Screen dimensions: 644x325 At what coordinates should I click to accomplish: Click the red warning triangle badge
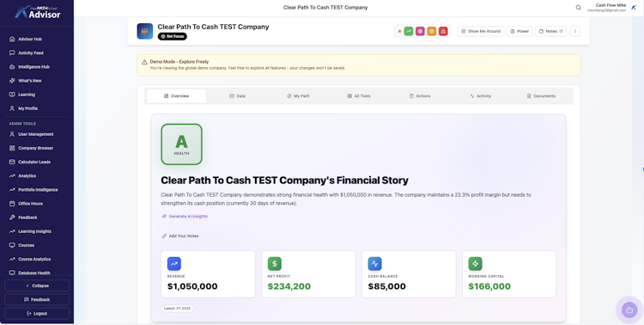coord(443,31)
